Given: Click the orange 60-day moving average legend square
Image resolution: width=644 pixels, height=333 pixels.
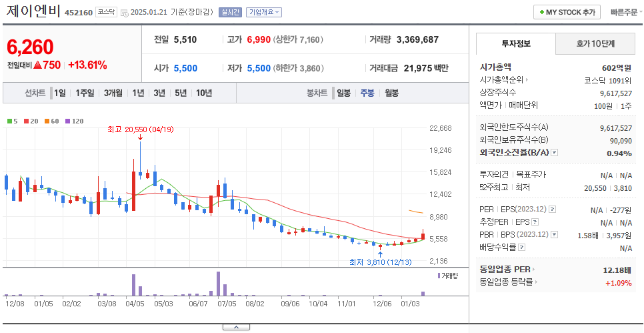Looking at the screenshot, I should click(47, 121).
